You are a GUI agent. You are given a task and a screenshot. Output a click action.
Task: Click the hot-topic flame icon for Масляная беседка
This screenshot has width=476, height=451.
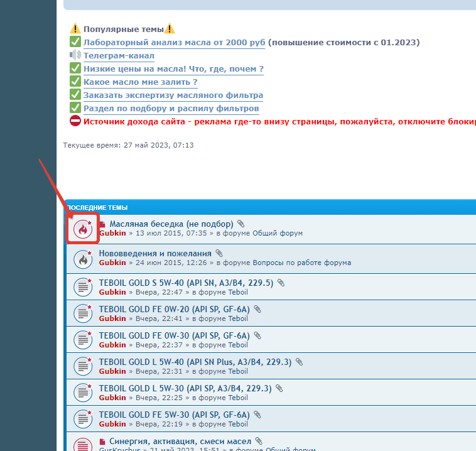[x=83, y=229]
